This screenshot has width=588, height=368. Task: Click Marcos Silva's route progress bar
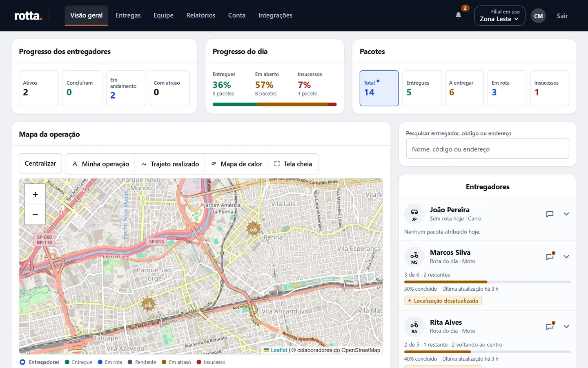[488, 282]
